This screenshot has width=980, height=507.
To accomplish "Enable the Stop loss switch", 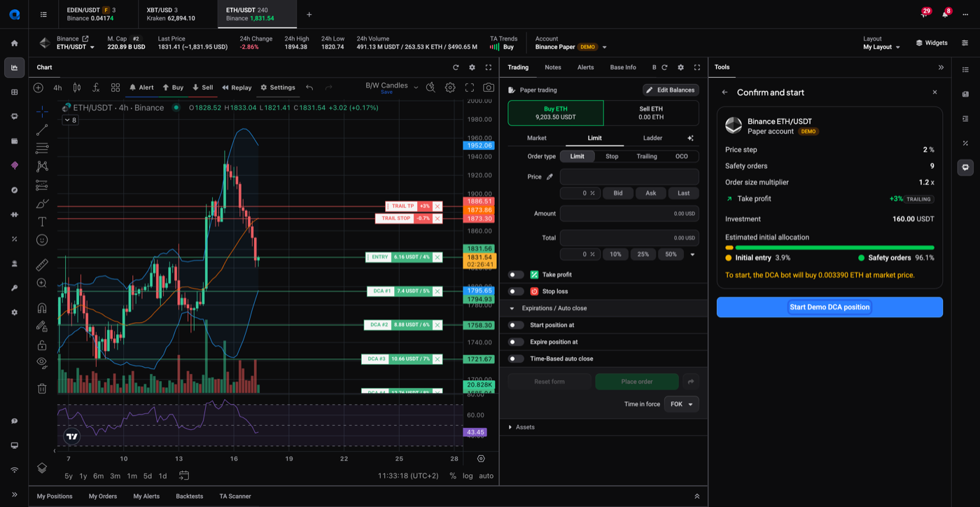I will pos(516,291).
